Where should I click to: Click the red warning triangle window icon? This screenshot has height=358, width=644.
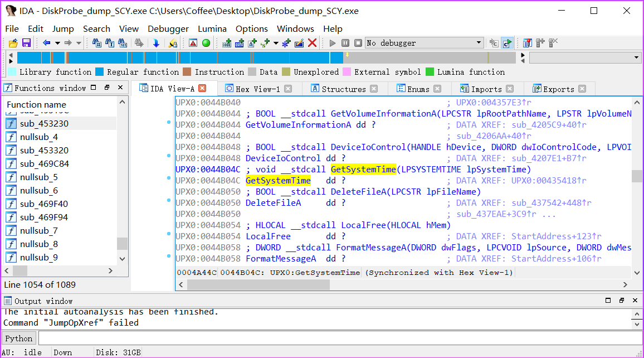(193, 43)
